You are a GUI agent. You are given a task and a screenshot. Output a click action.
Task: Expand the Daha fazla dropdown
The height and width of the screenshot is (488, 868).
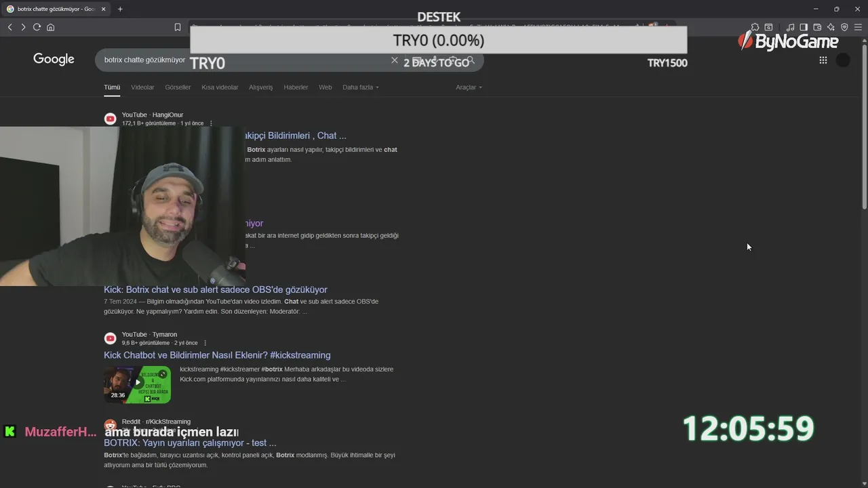click(x=361, y=87)
